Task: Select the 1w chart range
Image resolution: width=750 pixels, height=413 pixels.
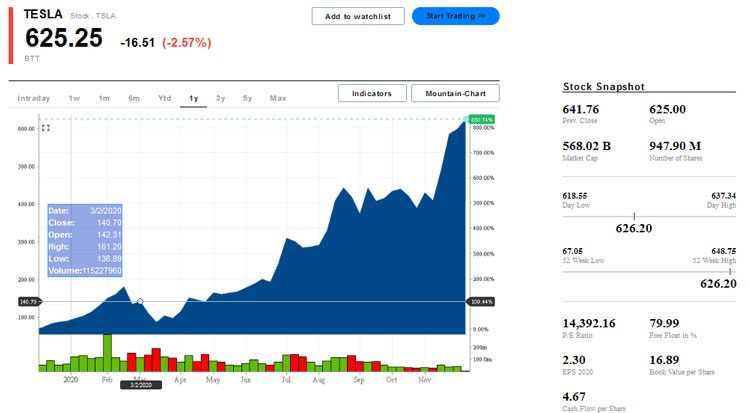Action: coord(74,98)
